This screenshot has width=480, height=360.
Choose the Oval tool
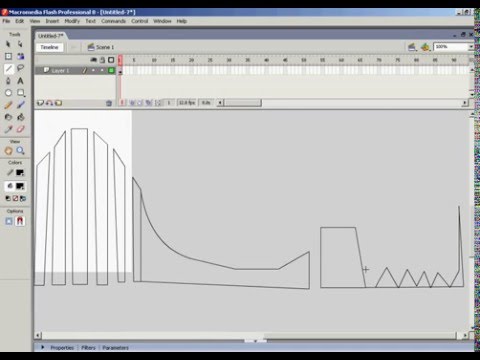[8, 93]
